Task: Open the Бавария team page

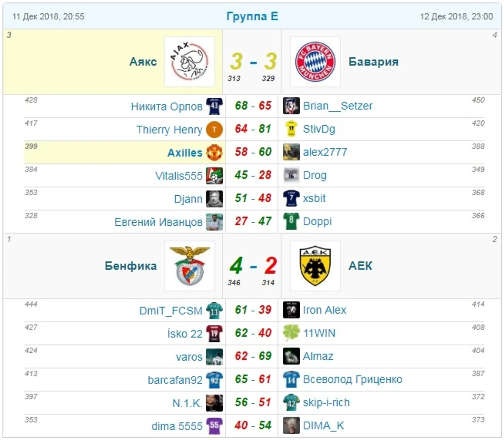Action: pos(373,62)
